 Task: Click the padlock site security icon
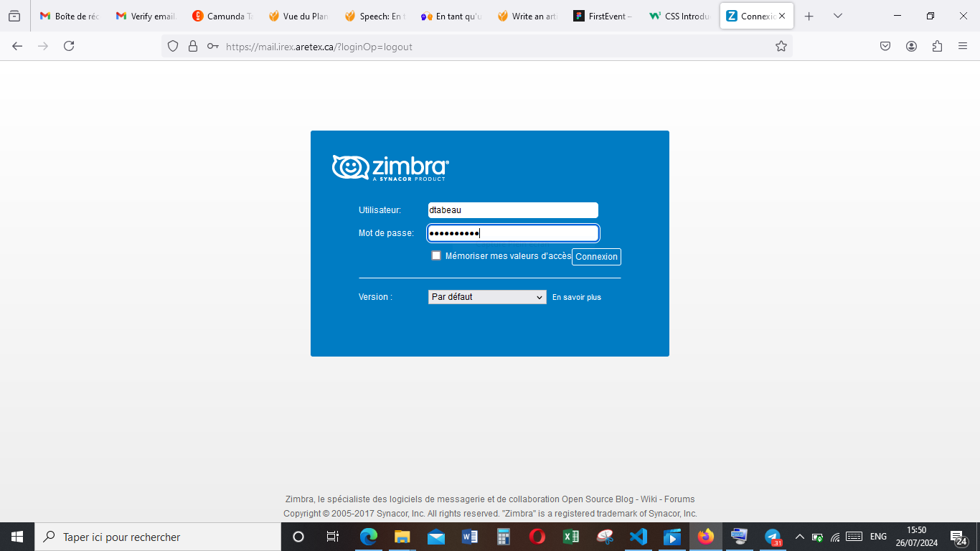192,46
